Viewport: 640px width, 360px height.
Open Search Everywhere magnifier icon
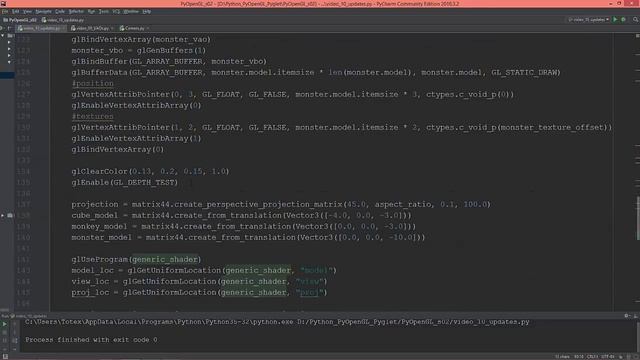(636, 20)
